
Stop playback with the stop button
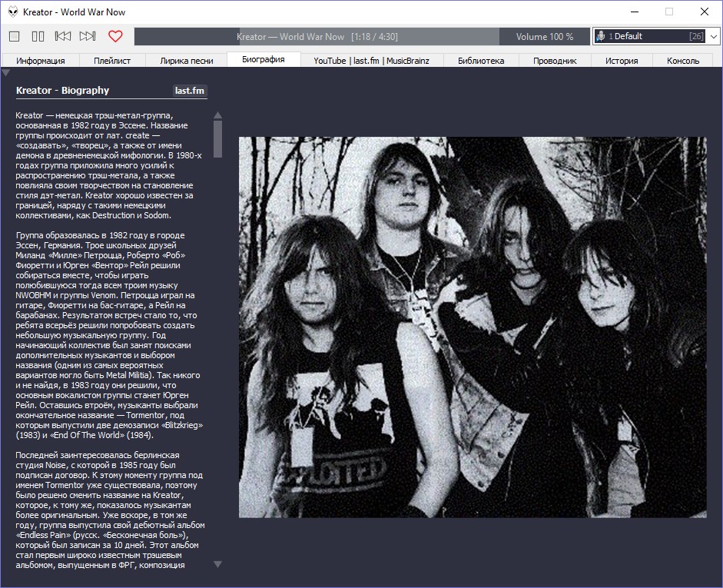point(15,36)
